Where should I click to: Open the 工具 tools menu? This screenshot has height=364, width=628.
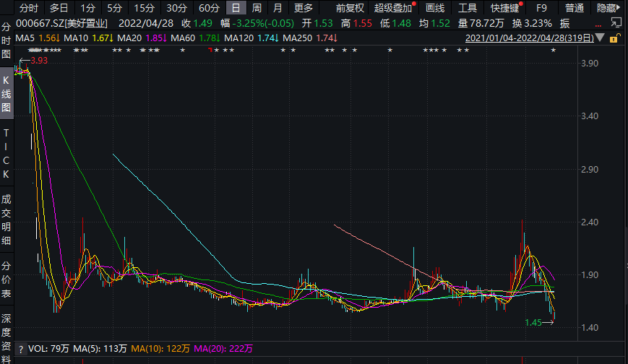tap(468, 8)
